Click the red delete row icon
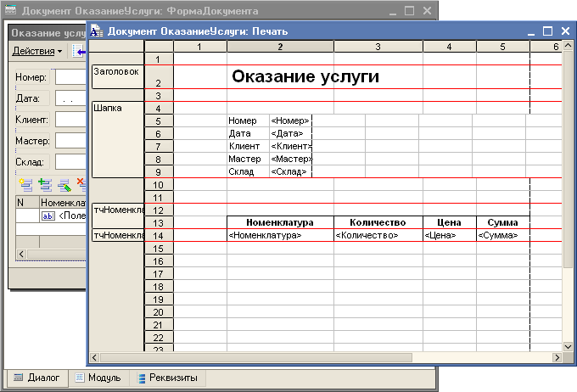The height and width of the screenshot is (392, 577). [x=81, y=183]
